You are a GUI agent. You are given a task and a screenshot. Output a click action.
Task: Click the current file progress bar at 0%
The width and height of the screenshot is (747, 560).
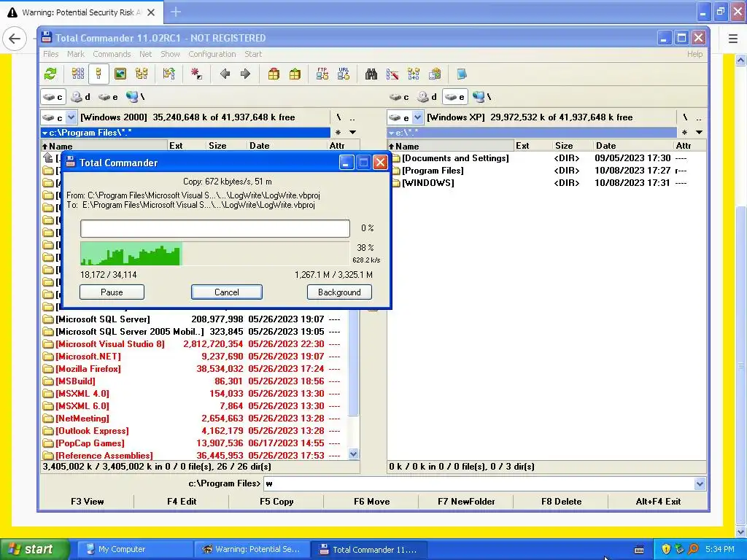click(215, 228)
